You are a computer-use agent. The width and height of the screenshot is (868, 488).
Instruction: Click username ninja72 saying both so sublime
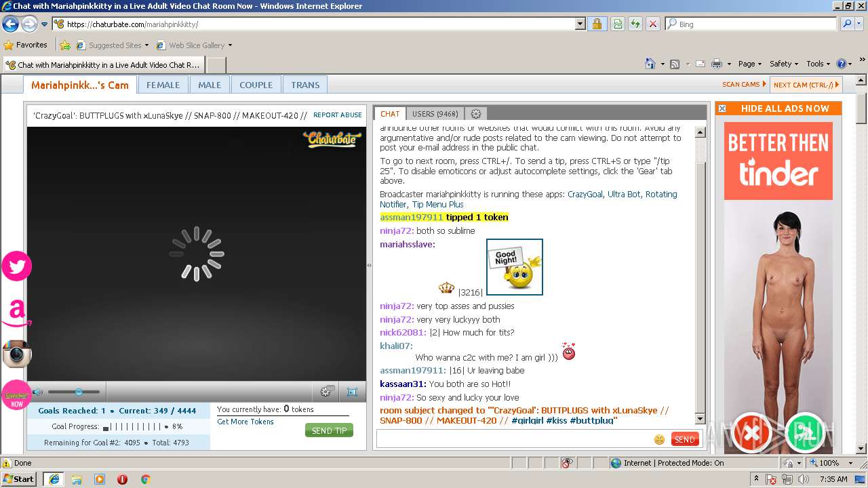[x=397, y=231]
